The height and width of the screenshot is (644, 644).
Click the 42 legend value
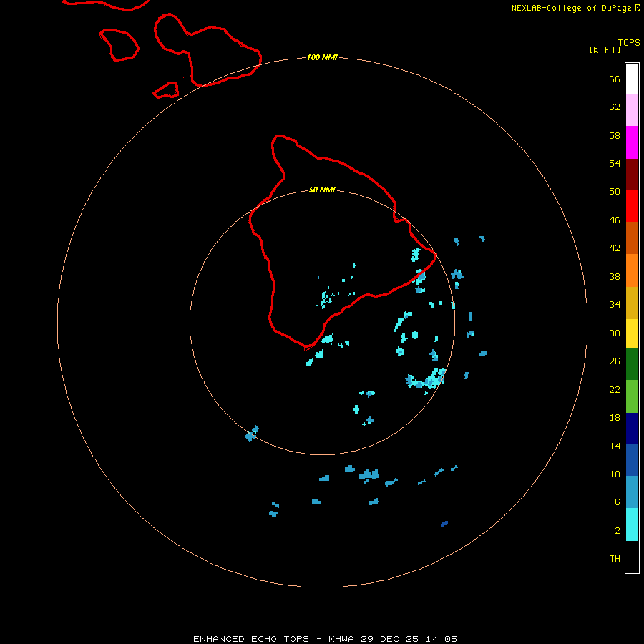[x=615, y=248]
